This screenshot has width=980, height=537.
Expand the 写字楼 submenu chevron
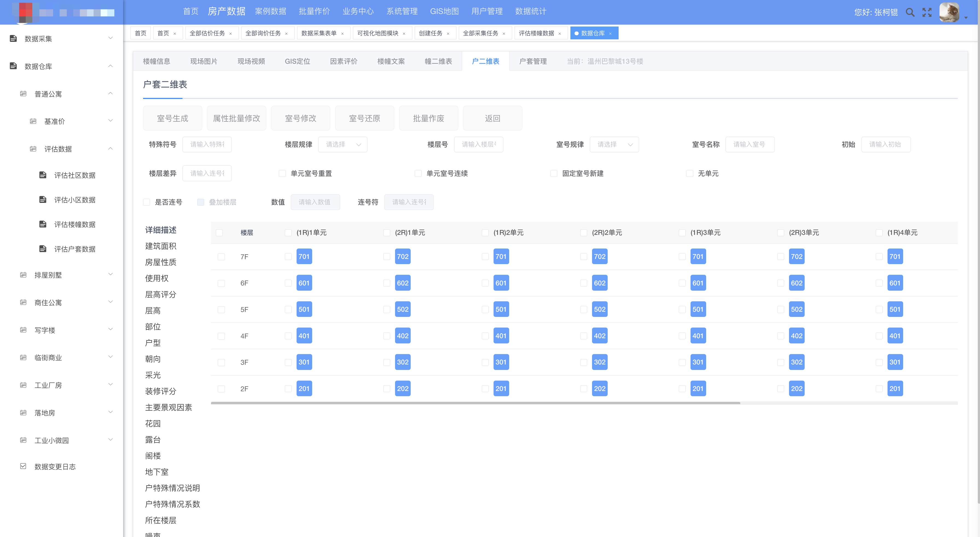[x=111, y=329]
